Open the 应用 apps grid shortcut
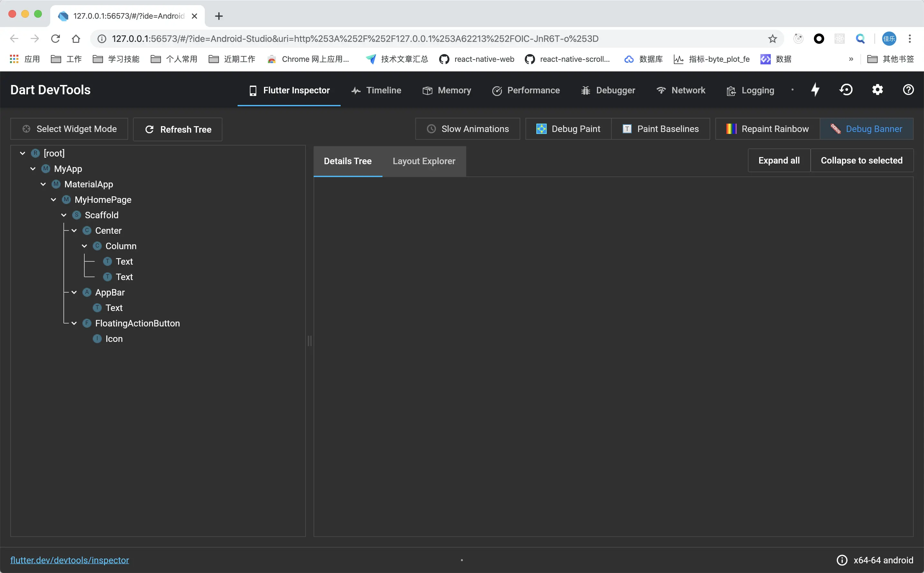The width and height of the screenshot is (924, 573). (x=25, y=59)
